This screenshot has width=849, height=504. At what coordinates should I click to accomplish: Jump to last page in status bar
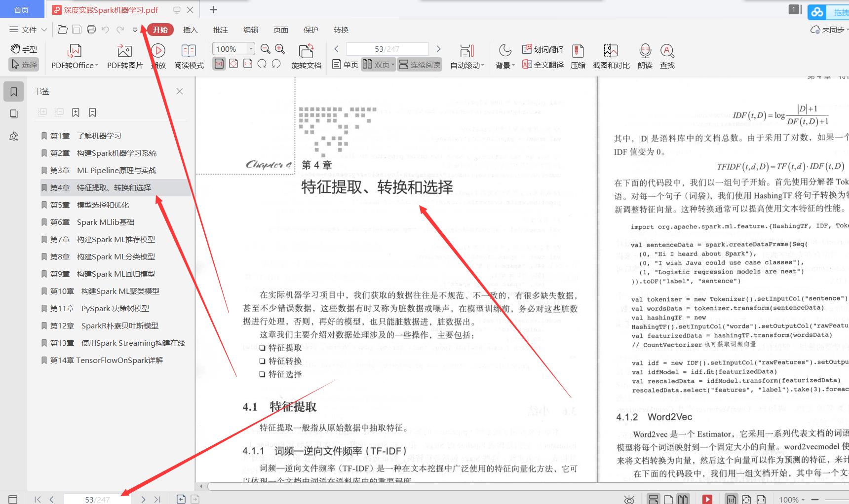point(157,499)
